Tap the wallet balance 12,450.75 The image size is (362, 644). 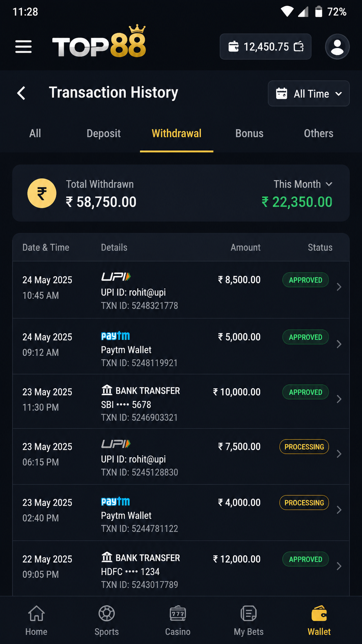265,47
